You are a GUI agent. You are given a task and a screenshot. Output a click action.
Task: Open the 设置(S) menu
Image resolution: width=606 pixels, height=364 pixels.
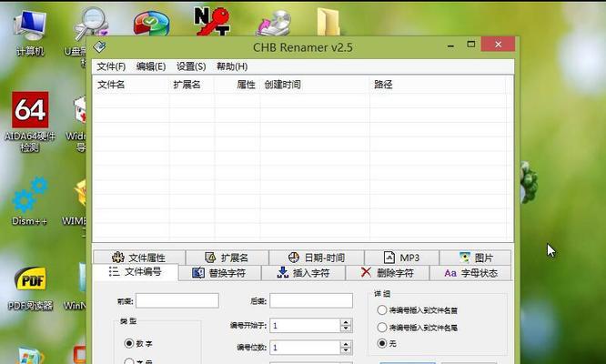click(191, 66)
